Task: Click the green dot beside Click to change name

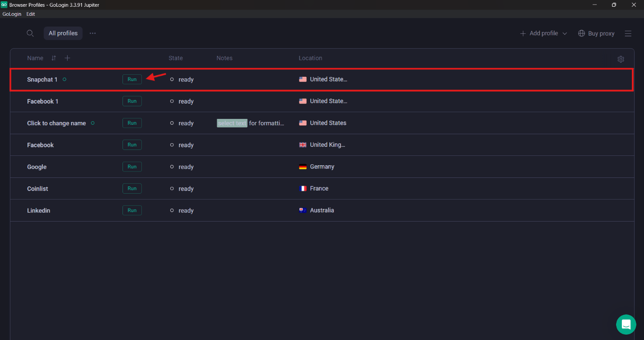Action: pos(93,123)
